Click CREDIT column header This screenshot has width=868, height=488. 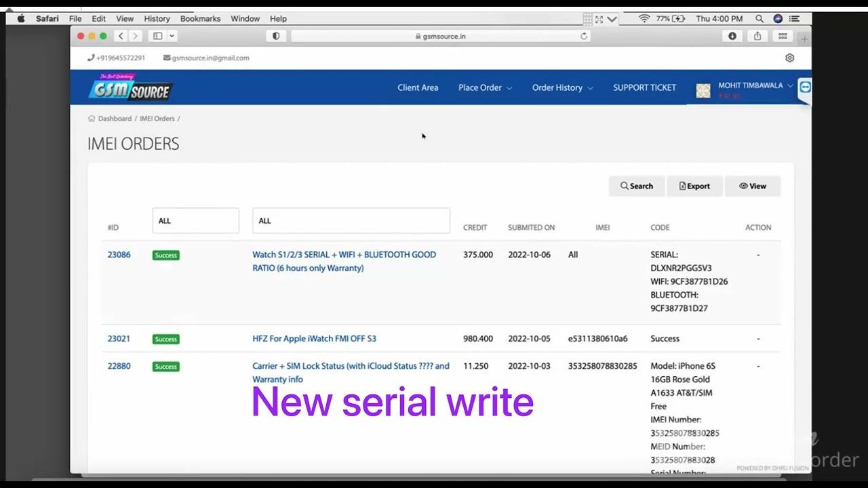click(475, 228)
